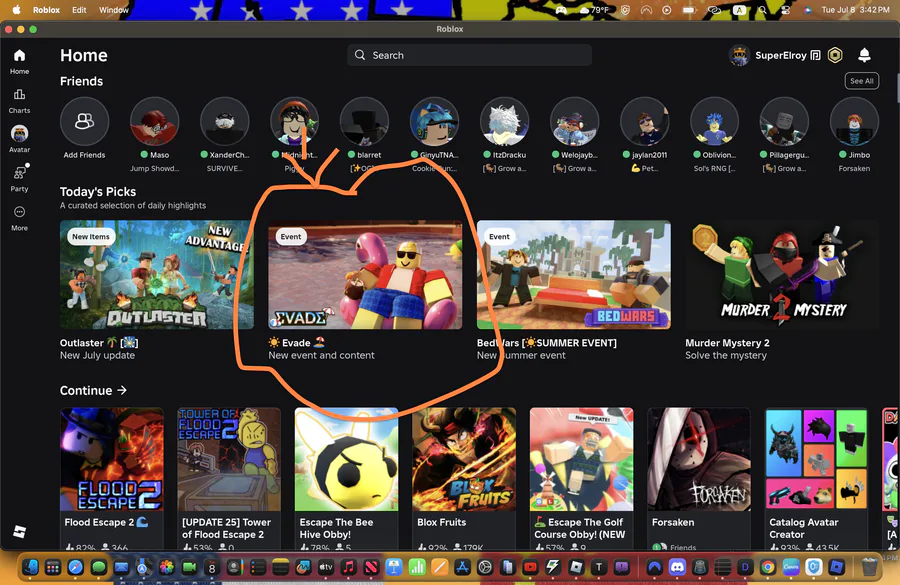Open the Murder Mystery 2 thumbnail

coord(782,274)
